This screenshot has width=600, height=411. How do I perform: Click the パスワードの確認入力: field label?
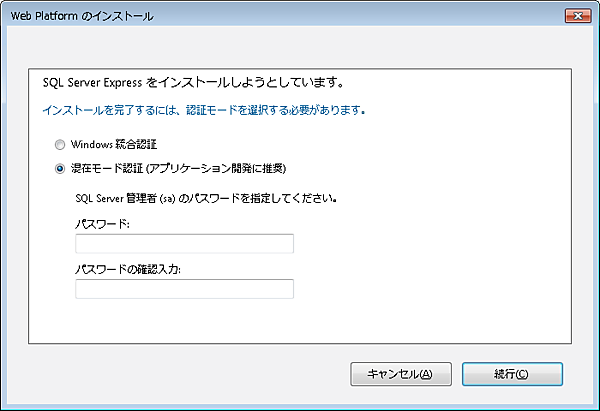(124, 269)
